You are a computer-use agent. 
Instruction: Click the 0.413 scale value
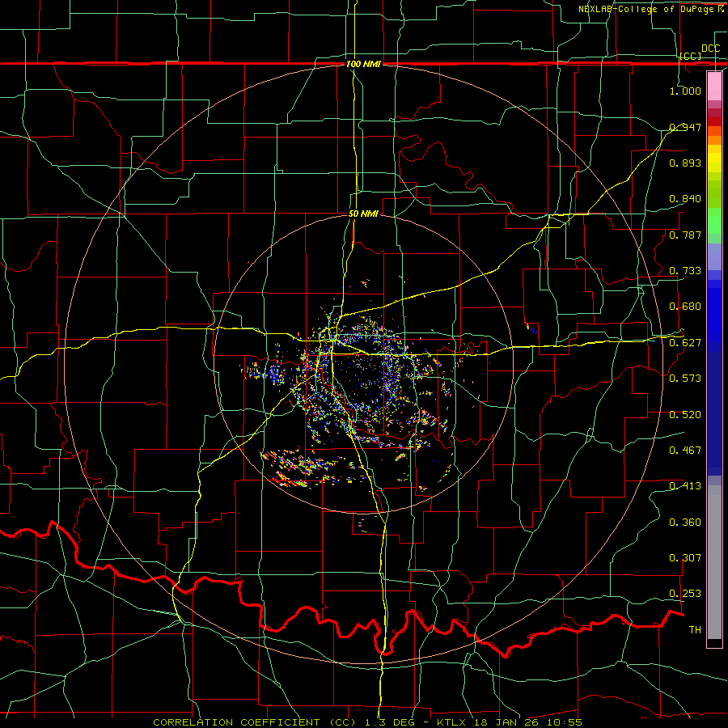click(685, 485)
